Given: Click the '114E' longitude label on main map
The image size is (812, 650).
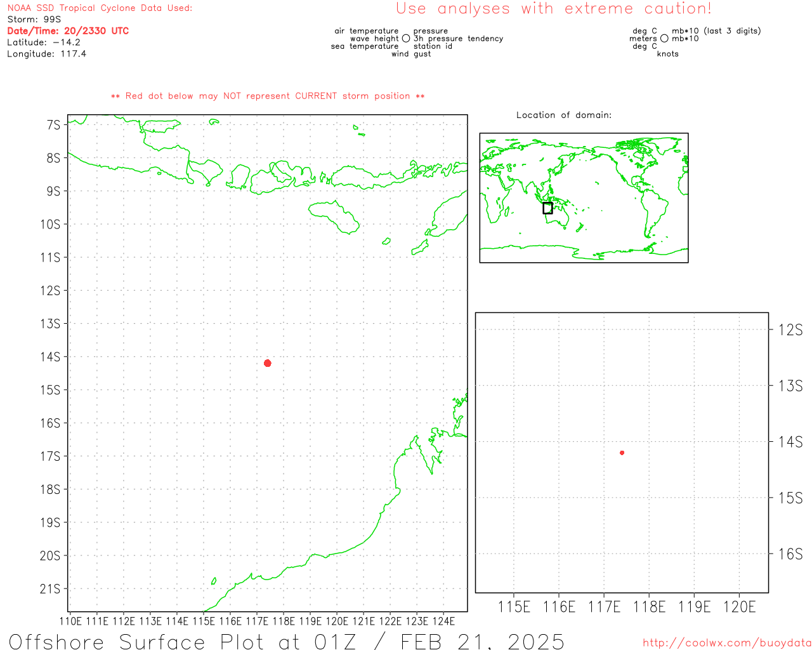Looking at the screenshot, I should click(x=177, y=621).
